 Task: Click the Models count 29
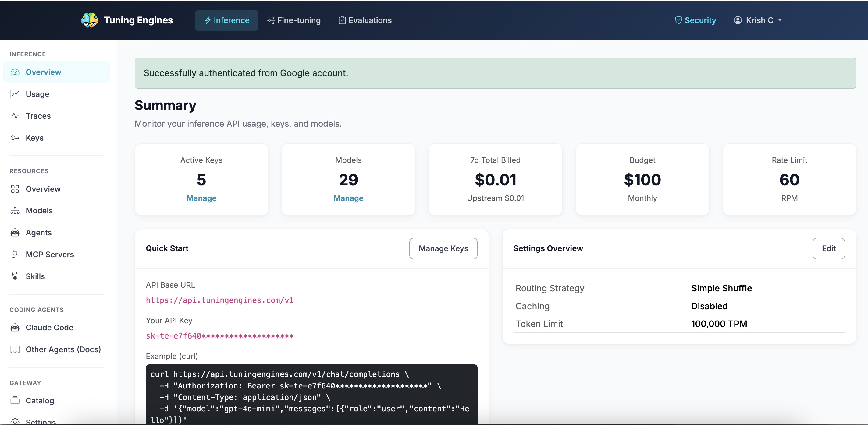348,180
